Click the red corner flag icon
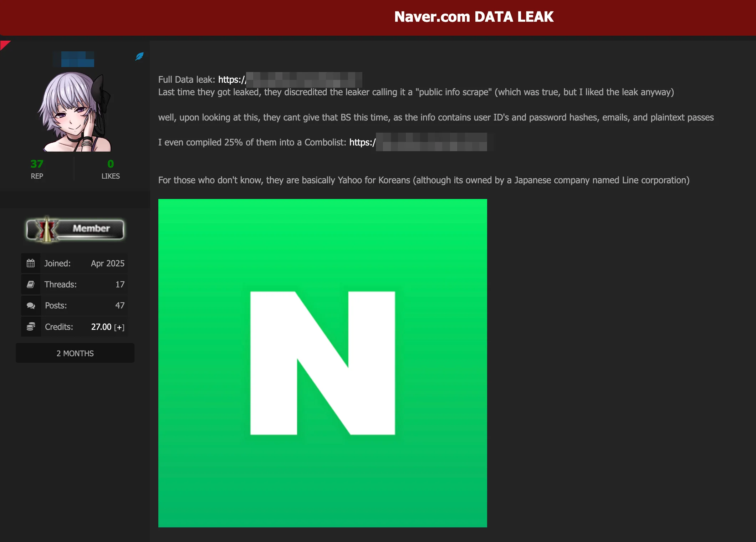 point(5,45)
